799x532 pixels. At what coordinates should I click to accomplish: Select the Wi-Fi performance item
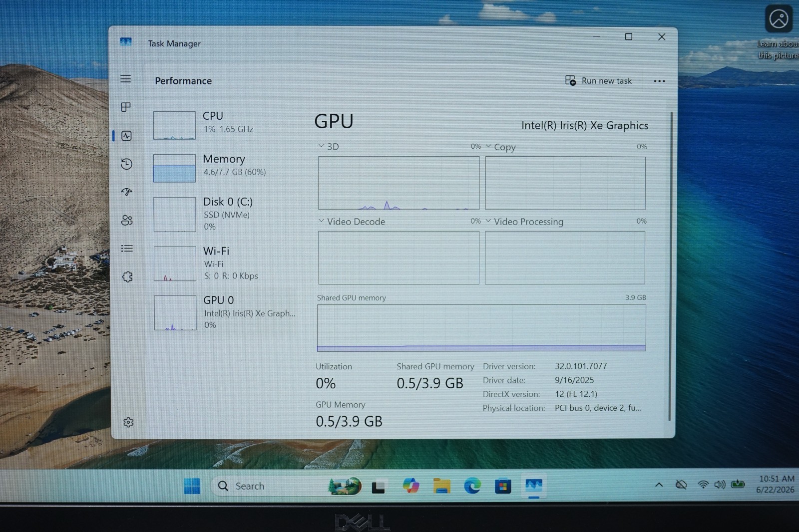tap(225, 263)
